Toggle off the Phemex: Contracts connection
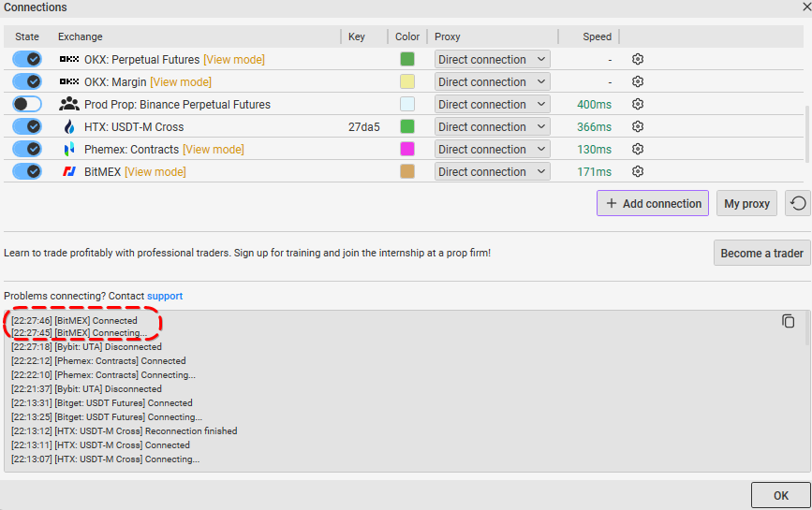 [27, 149]
